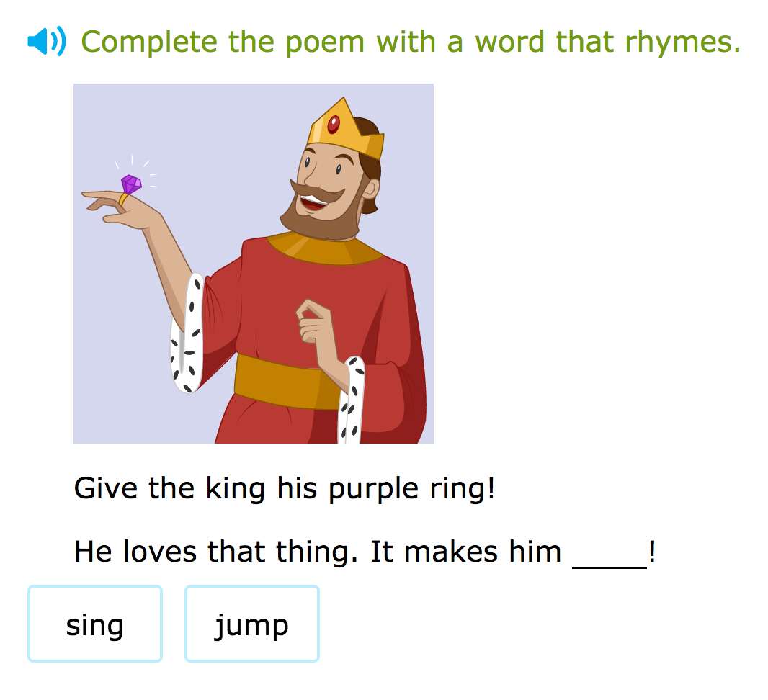
Task: Play the audio with the speaker icon
Action: 47,41
